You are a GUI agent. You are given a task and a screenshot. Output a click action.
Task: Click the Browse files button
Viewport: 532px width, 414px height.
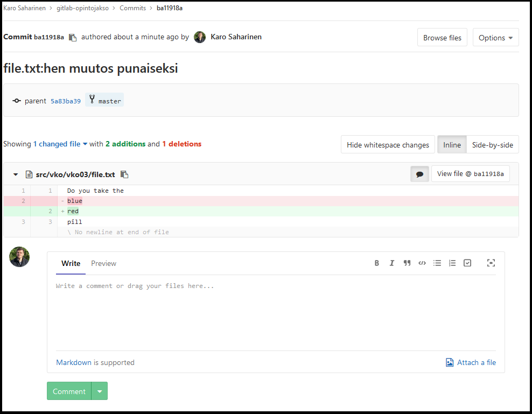coord(442,38)
